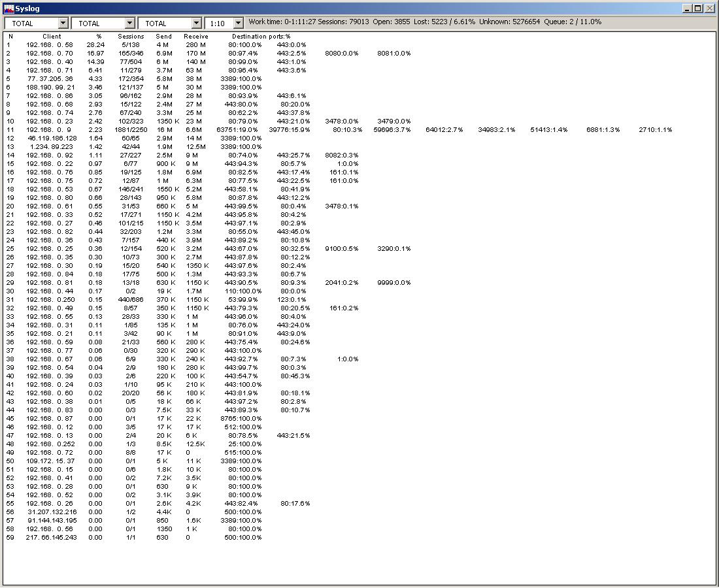Click the Unknown: 5276654 status entry

coord(510,22)
